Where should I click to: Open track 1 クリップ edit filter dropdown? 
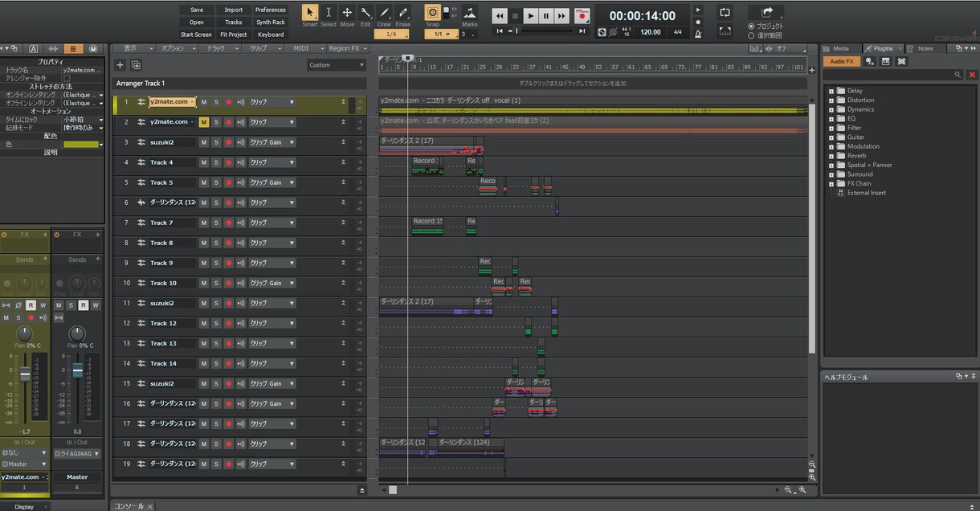pyautogui.click(x=272, y=102)
